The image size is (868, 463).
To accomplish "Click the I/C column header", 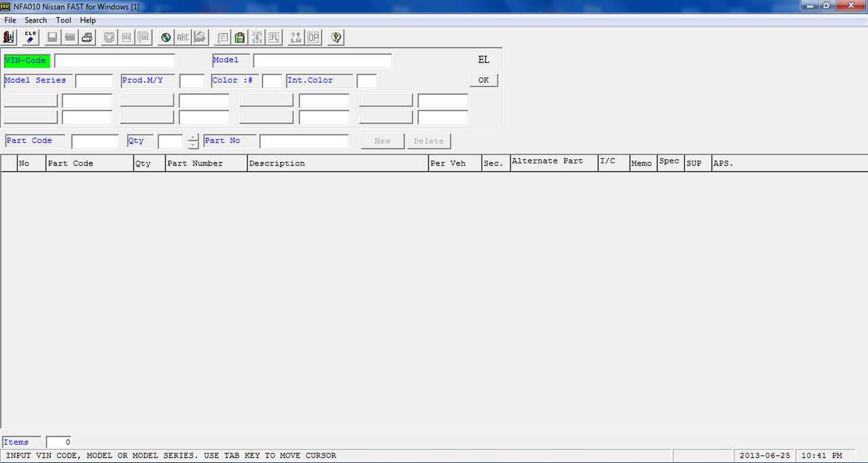I will [x=613, y=163].
